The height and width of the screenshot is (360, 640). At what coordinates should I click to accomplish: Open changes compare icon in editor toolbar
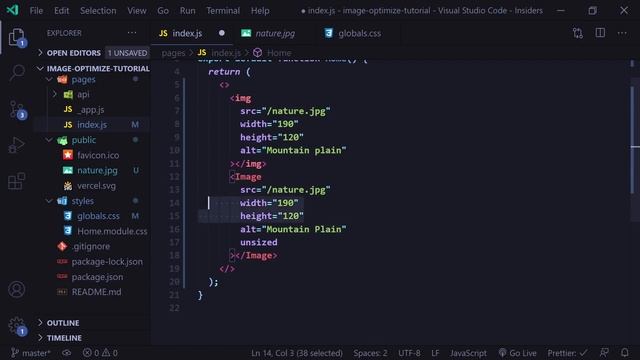578,33
